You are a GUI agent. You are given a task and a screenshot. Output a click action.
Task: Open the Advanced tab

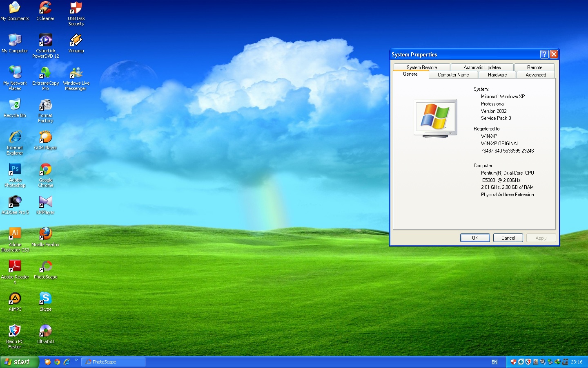click(536, 75)
